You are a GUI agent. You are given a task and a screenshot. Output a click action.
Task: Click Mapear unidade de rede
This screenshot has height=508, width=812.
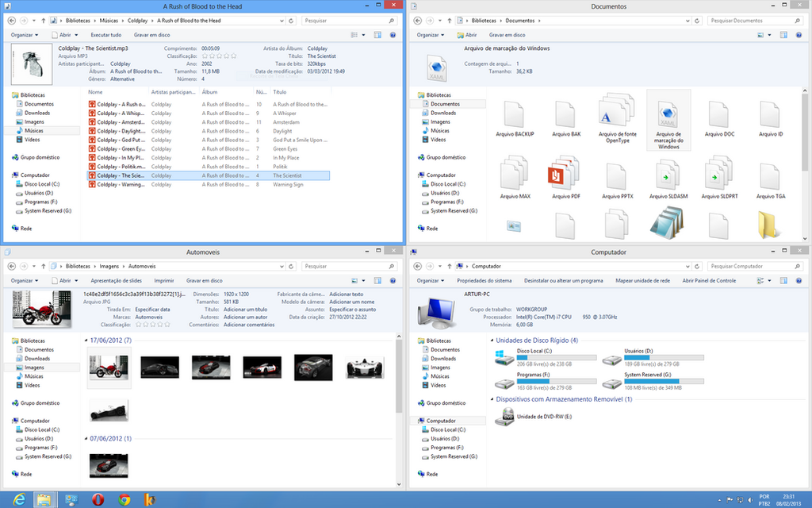click(642, 280)
